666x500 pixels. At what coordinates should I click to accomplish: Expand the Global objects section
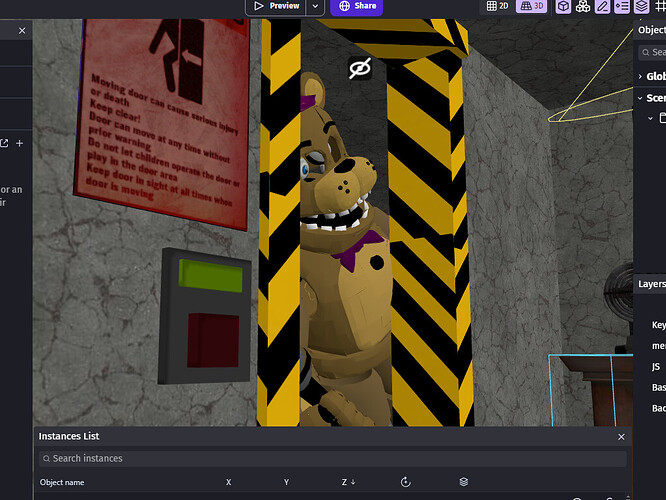(x=640, y=76)
